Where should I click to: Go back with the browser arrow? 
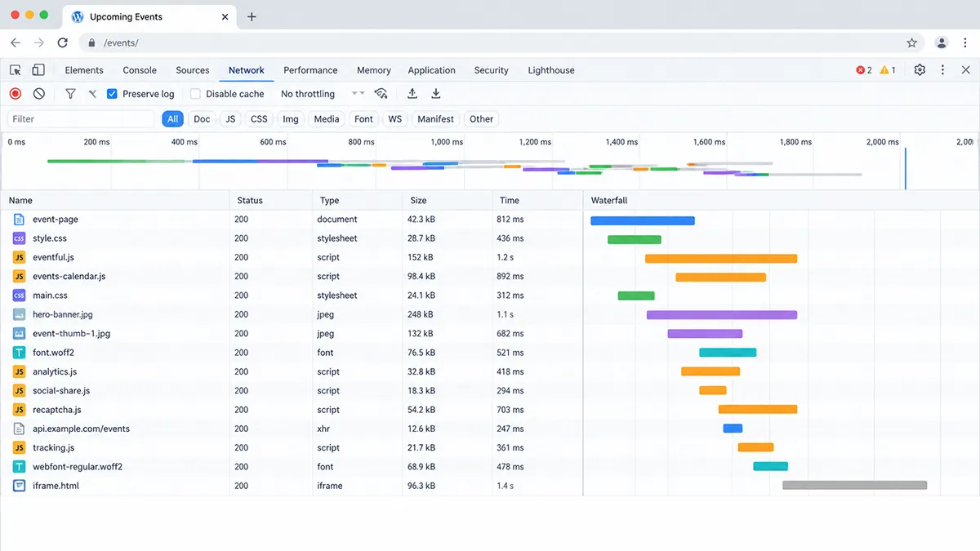click(16, 42)
